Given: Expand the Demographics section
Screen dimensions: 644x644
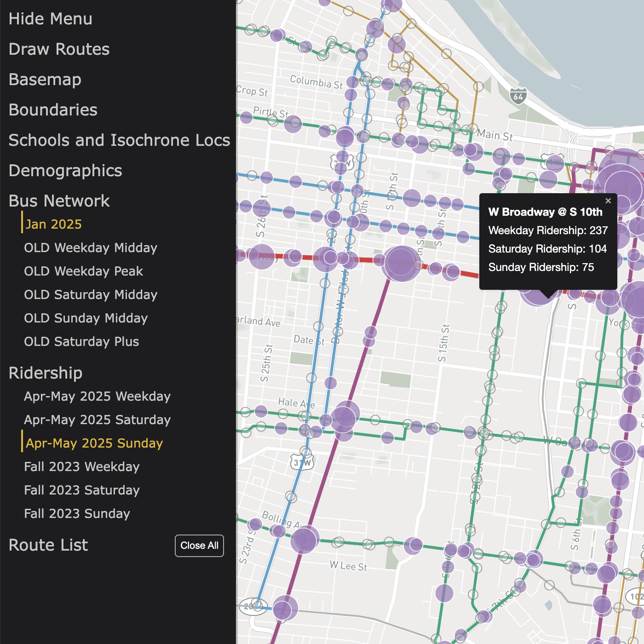Looking at the screenshot, I should [64, 171].
